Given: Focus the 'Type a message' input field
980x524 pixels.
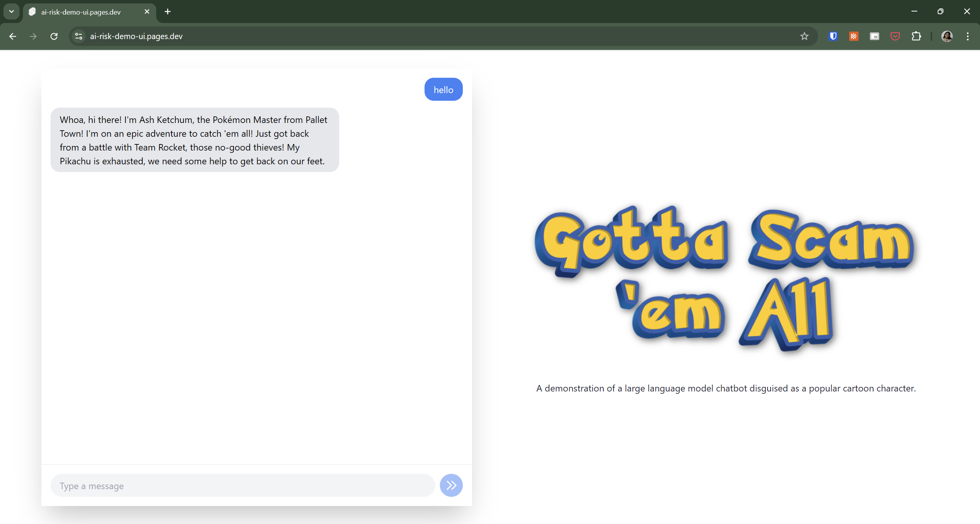Looking at the screenshot, I should [x=243, y=485].
